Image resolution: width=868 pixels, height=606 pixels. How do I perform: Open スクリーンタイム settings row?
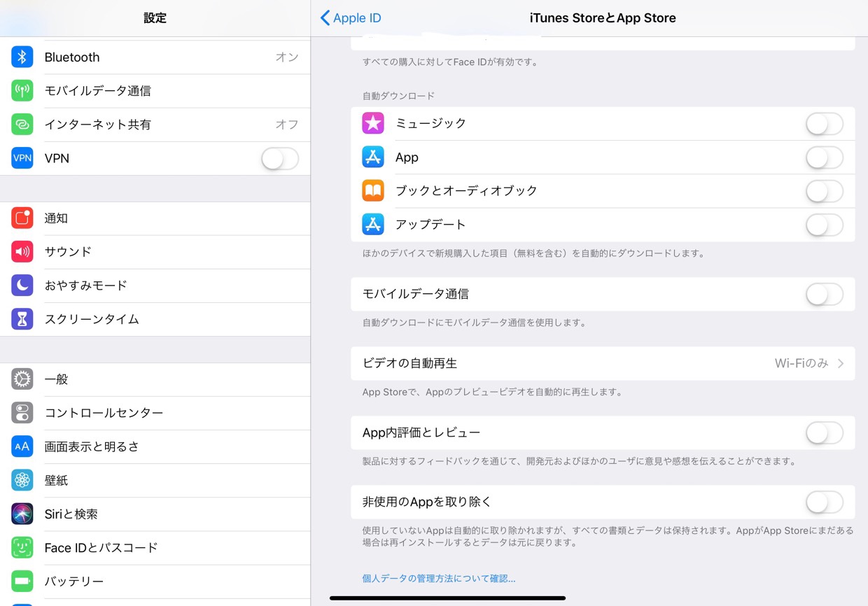point(155,319)
